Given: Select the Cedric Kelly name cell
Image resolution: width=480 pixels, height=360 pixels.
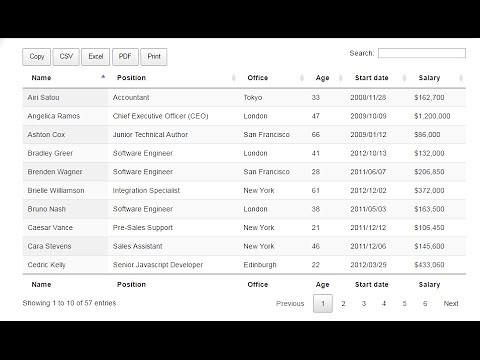Looking at the screenshot, I should point(65,265).
